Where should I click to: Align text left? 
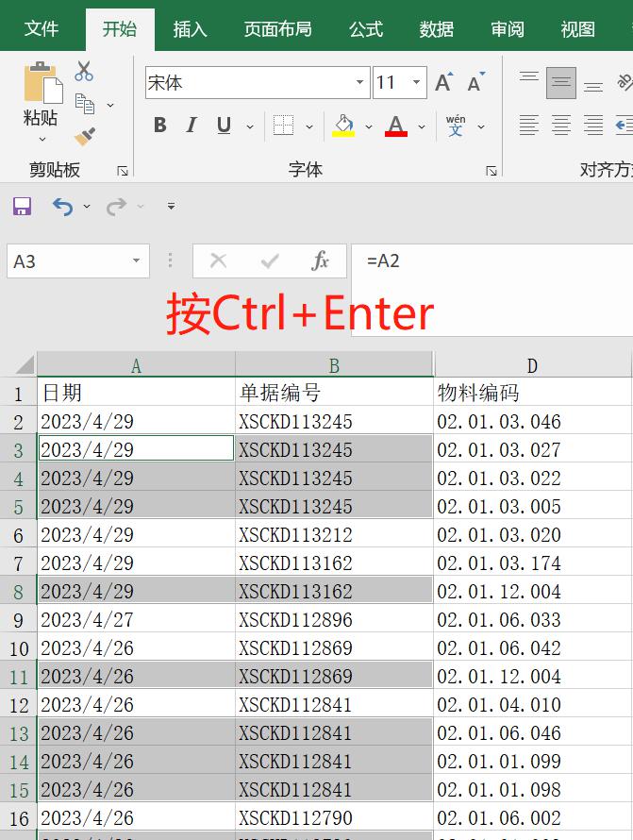pyautogui.click(x=528, y=126)
